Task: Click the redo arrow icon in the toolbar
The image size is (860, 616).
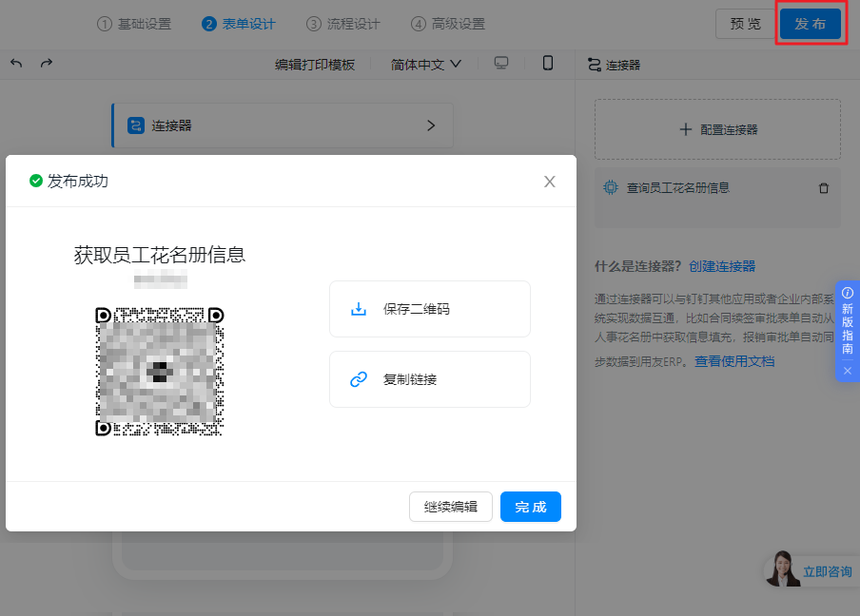Action: tap(45, 64)
